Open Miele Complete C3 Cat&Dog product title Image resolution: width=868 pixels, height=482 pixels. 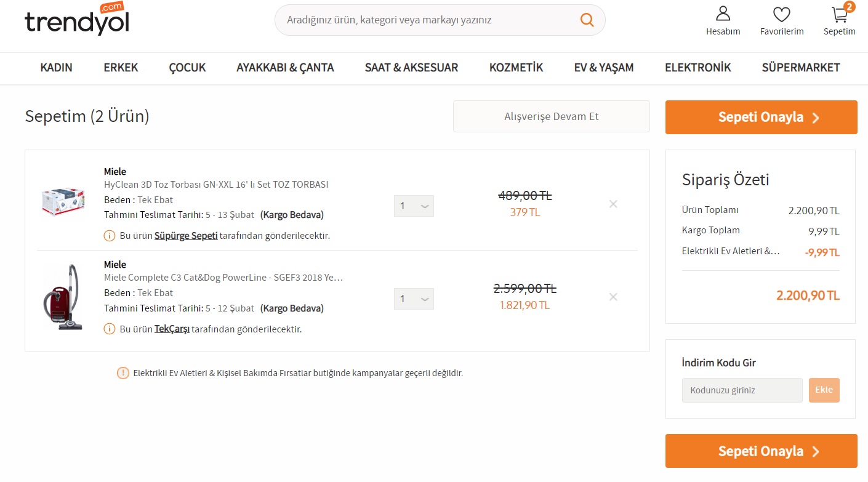(223, 278)
